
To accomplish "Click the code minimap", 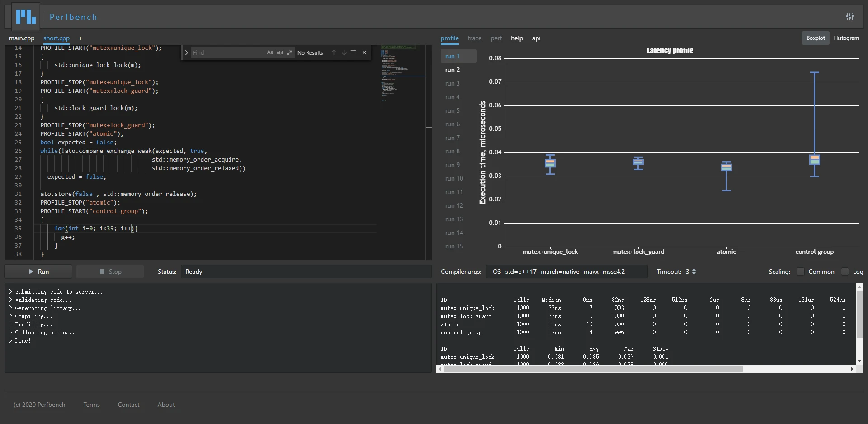I will pyautogui.click(x=402, y=72).
